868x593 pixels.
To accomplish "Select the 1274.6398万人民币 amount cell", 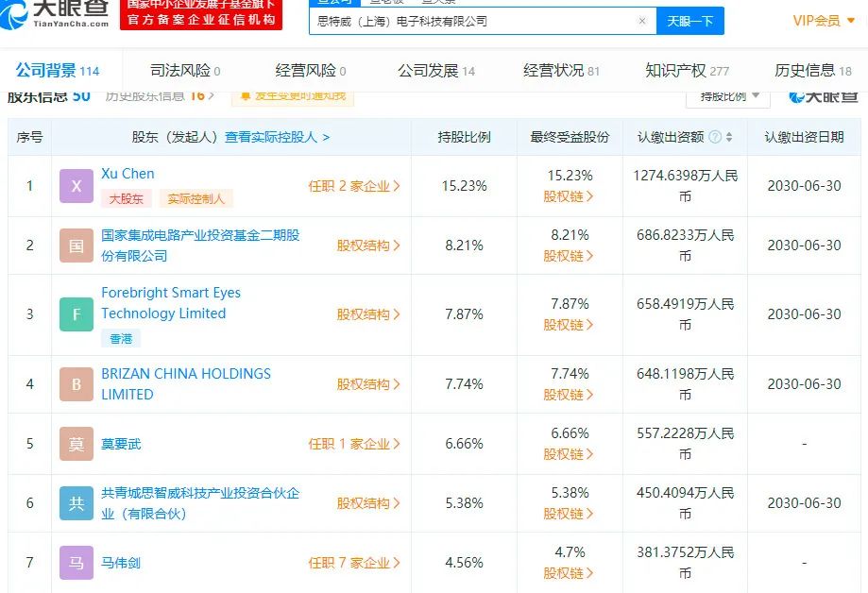I will click(x=686, y=186).
